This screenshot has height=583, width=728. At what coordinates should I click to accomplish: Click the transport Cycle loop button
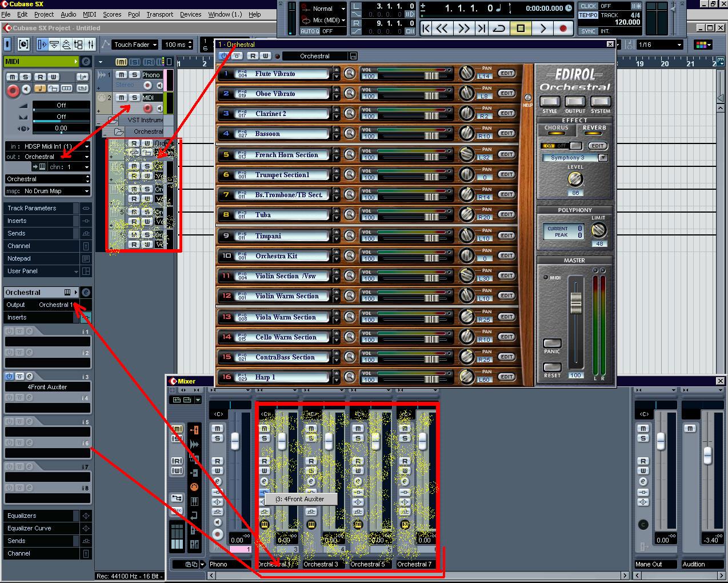(499, 27)
